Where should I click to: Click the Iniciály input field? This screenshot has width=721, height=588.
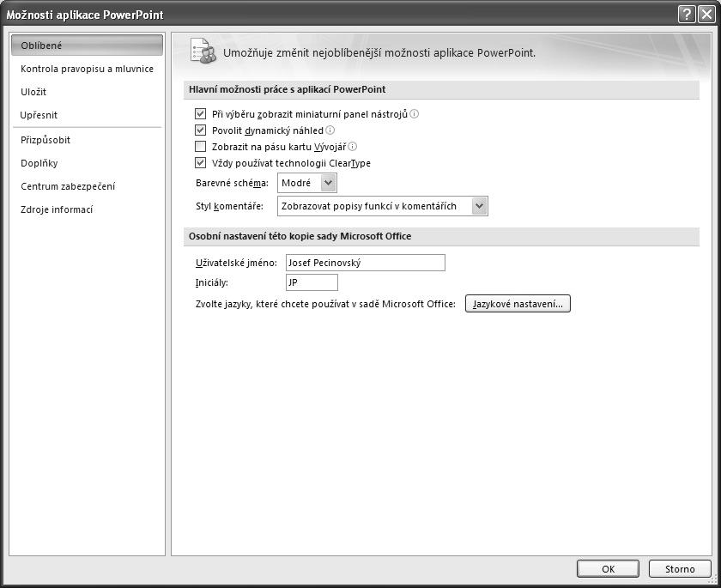[x=312, y=282]
